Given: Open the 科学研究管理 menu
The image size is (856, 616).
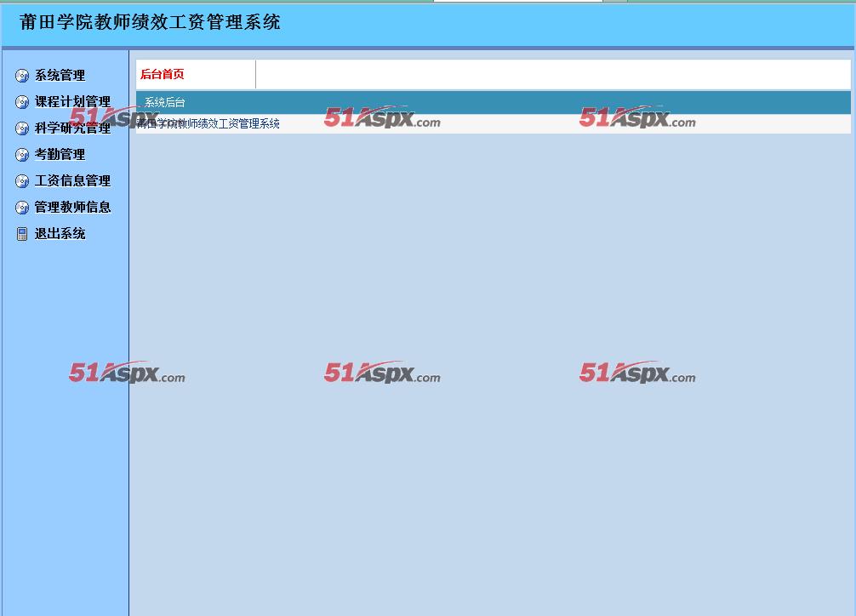Looking at the screenshot, I should click(72, 128).
